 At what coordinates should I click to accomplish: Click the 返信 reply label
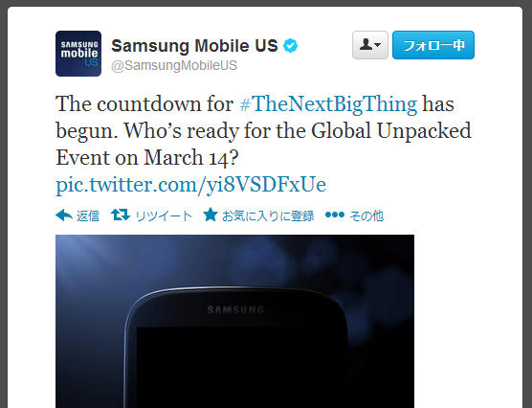point(88,215)
